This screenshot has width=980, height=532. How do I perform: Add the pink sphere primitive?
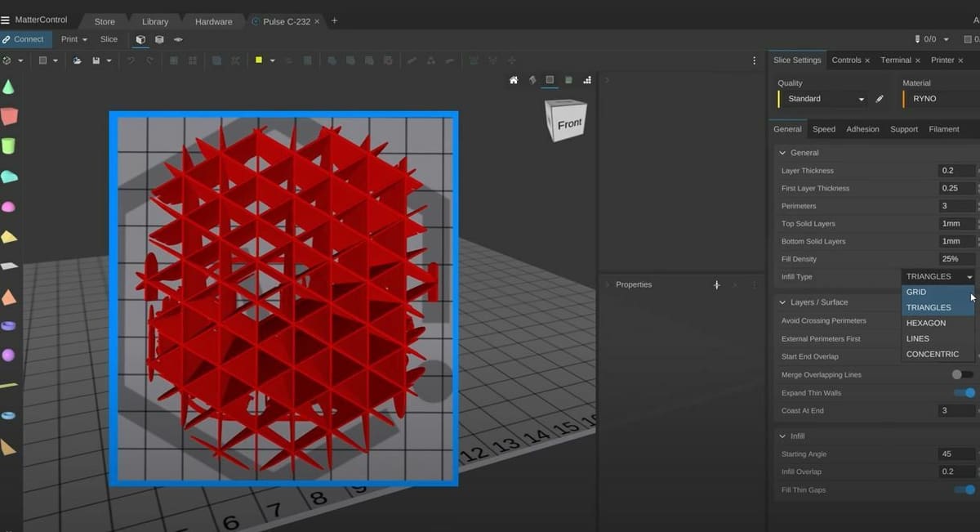click(x=8, y=207)
